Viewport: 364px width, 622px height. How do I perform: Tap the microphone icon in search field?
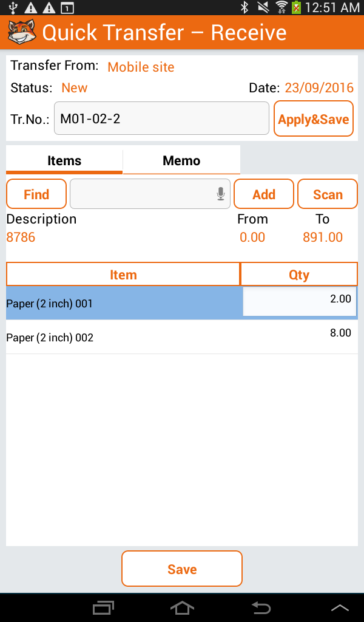click(x=221, y=194)
